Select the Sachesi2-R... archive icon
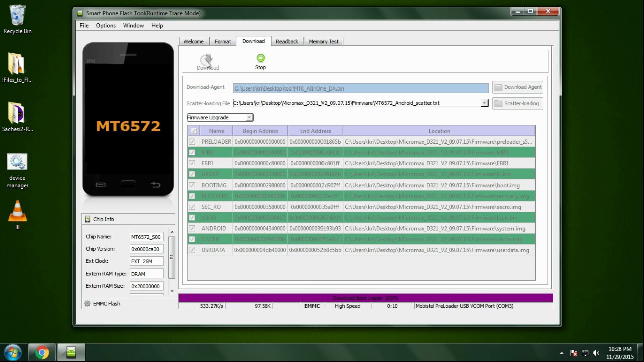 pyautogui.click(x=16, y=113)
